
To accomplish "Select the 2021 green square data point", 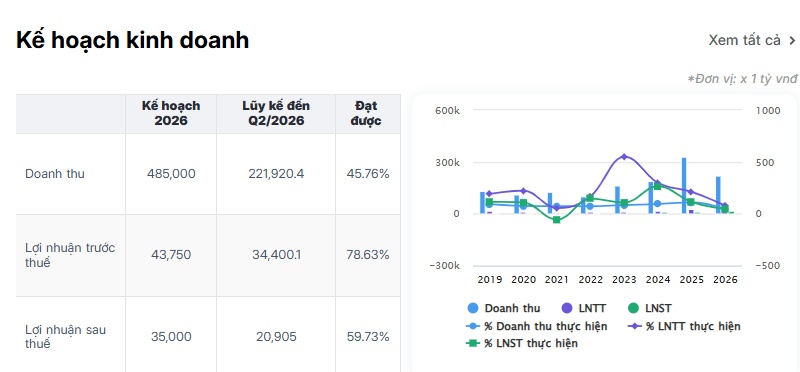I will point(557,220).
